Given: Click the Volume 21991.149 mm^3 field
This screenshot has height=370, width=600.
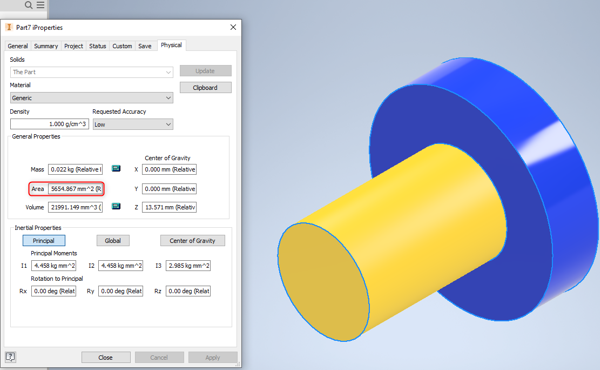Looking at the screenshot, I should pyautogui.click(x=75, y=207).
